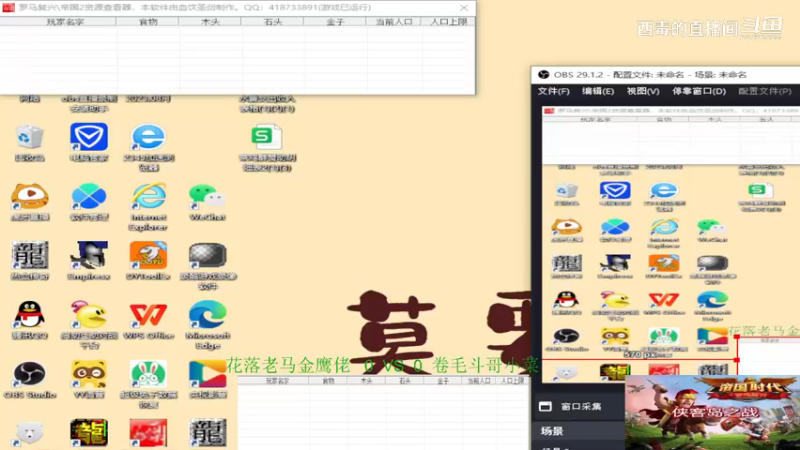Open the 文件(F) menu in OBS

pyautogui.click(x=554, y=91)
